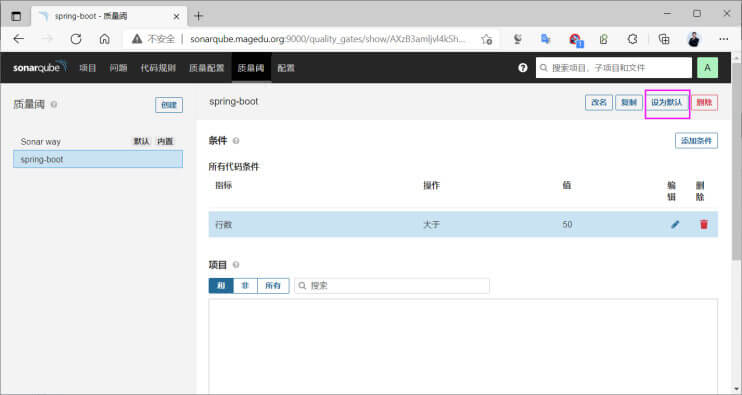Click the not-secure warning icon
742x395 pixels.
[x=137, y=39]
